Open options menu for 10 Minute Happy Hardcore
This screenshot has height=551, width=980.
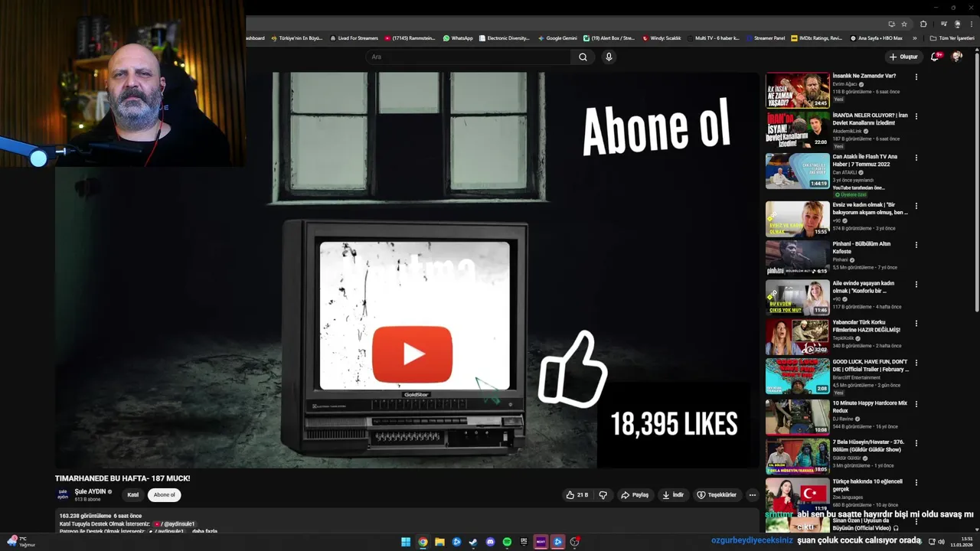coord(916,403)
